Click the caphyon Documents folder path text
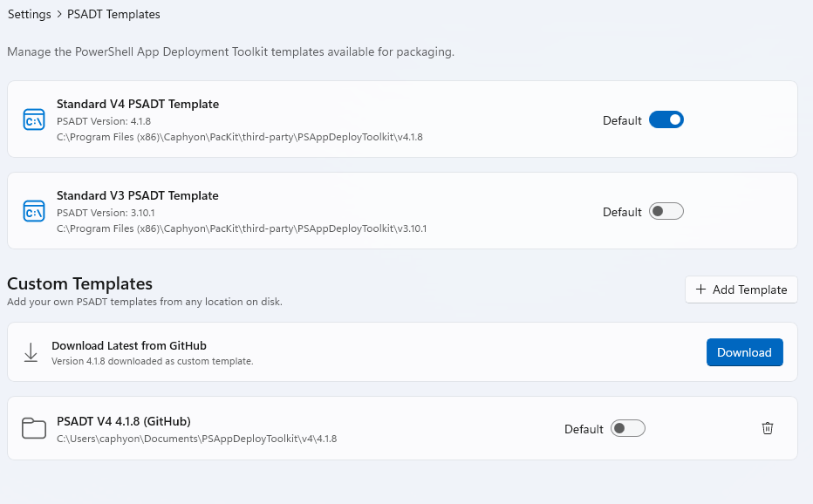 tap(196, 439)
